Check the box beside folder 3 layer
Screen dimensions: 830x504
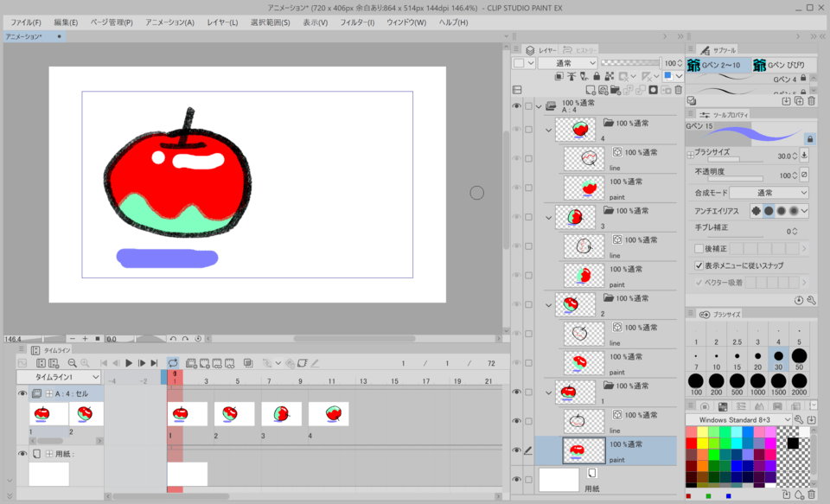[x=528, y=217]
